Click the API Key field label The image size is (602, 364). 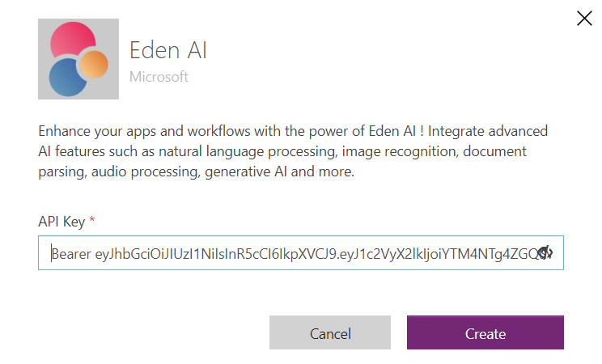pos(61,222)
